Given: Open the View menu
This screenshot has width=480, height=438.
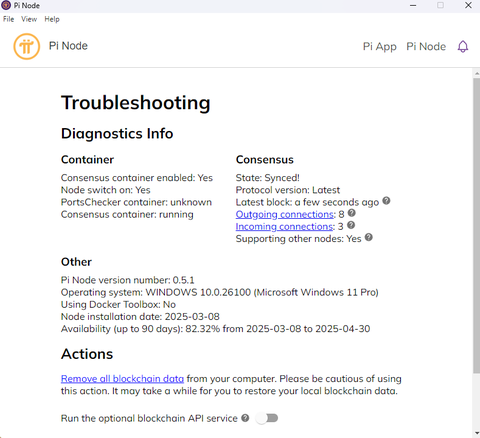Looking at the screenshot, I should 29,19.
